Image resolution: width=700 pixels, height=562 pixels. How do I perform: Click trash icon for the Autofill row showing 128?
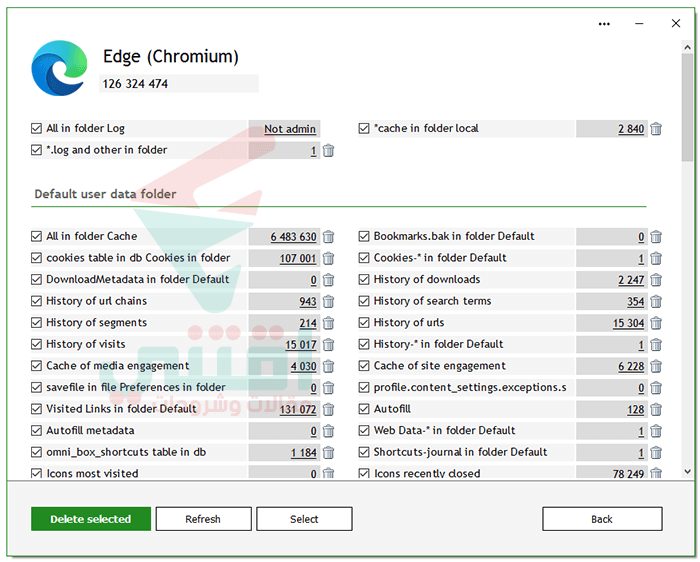656,409
